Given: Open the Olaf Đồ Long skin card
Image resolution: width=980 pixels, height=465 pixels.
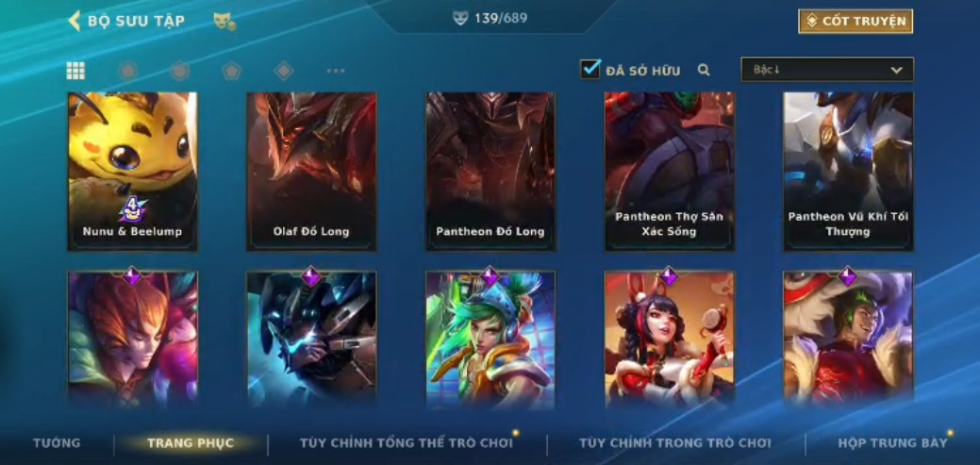Looking at the screenshot, I should click(311, 172).
